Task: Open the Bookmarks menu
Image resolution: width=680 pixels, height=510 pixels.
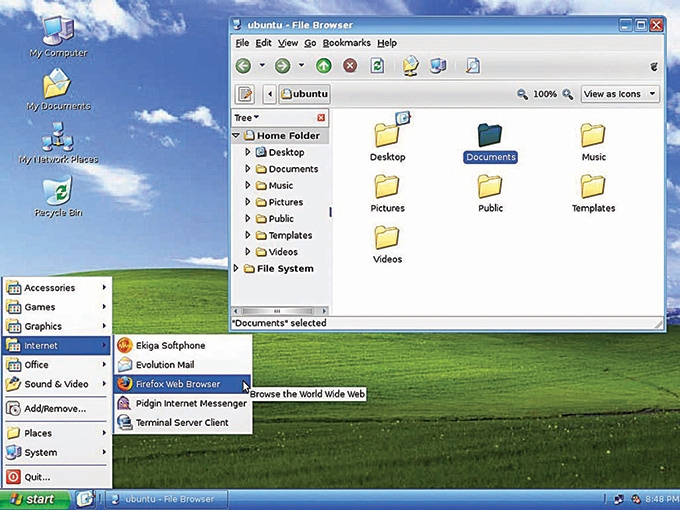Action: (347, 43)
